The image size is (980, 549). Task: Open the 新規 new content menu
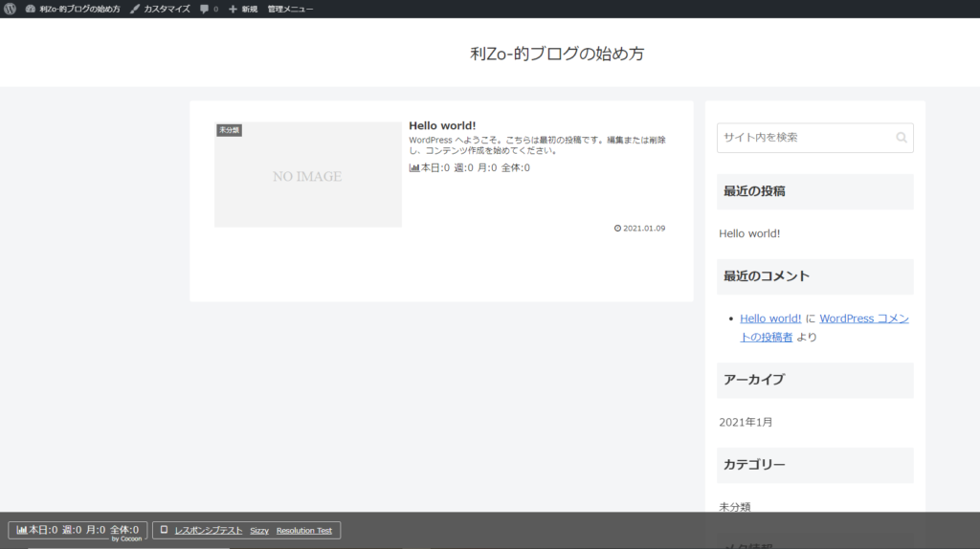coord(243,9)
